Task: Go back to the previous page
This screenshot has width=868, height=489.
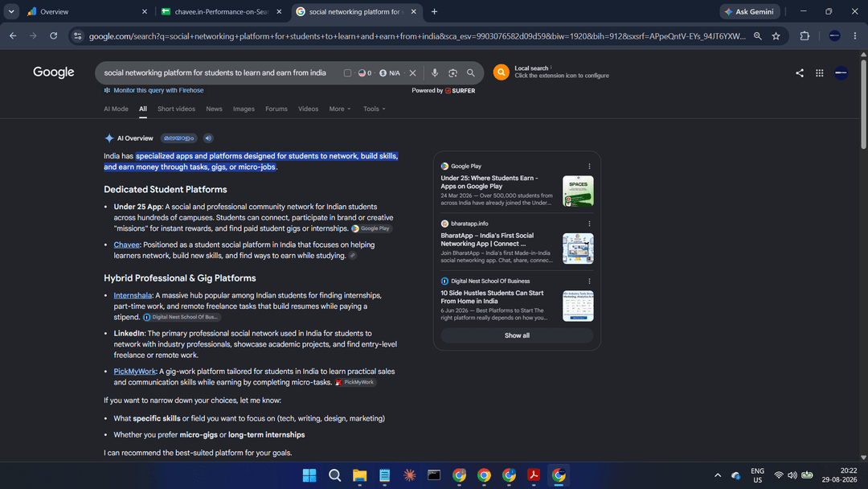Action: (13, 36)
